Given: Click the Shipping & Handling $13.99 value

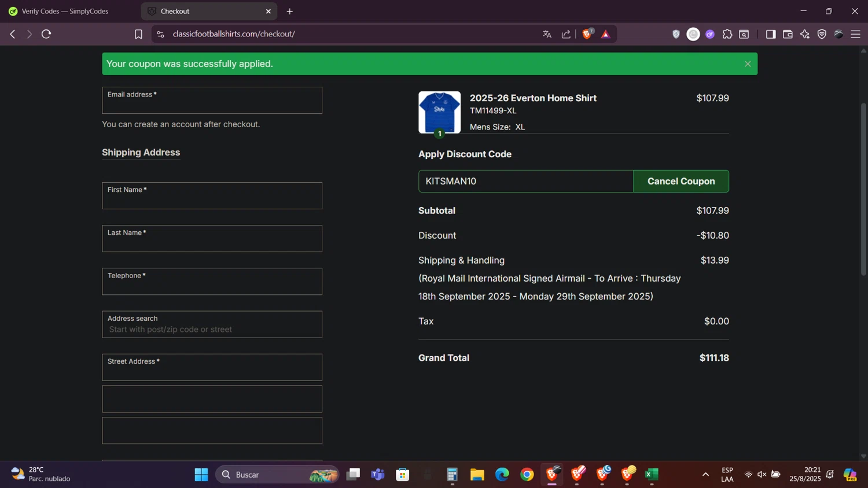Looking at the screenshot, I should [x=715, y=260].
